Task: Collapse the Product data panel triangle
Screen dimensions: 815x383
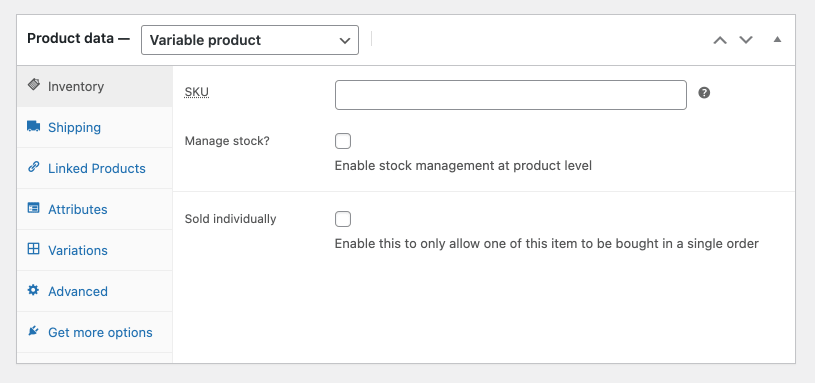Action: click(777, 39)
